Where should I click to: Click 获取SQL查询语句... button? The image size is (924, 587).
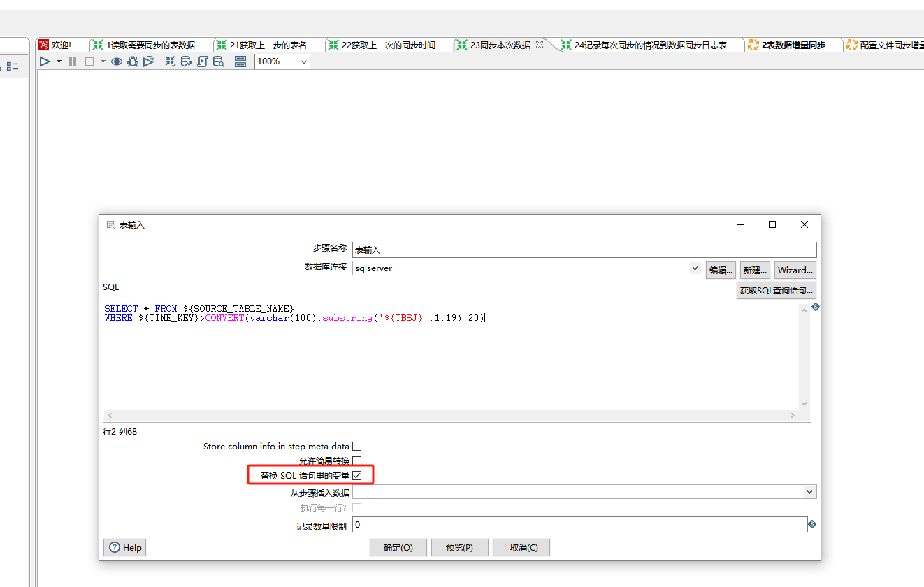777,291
